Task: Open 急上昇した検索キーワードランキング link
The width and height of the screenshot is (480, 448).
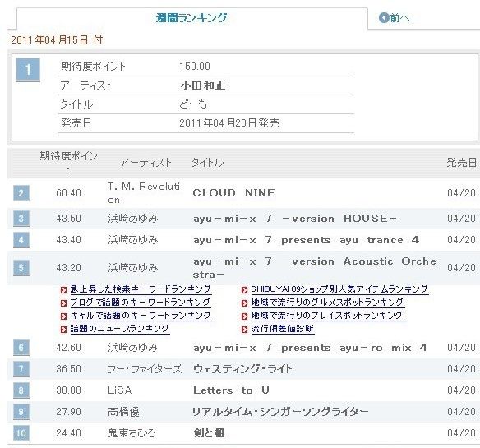Action: click(141, 289)
